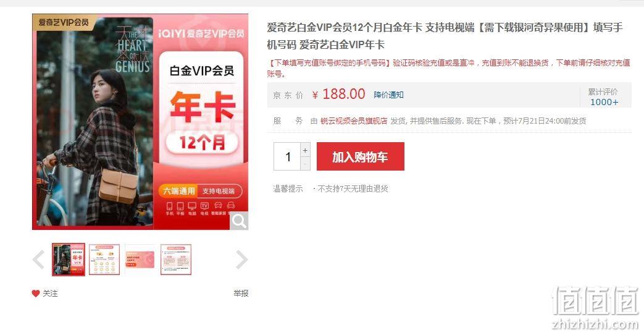Image resolution: width=644 pixels, height=335 pixels.
Task: Click the 关注 follow label
Action: (x=50, y=294)
